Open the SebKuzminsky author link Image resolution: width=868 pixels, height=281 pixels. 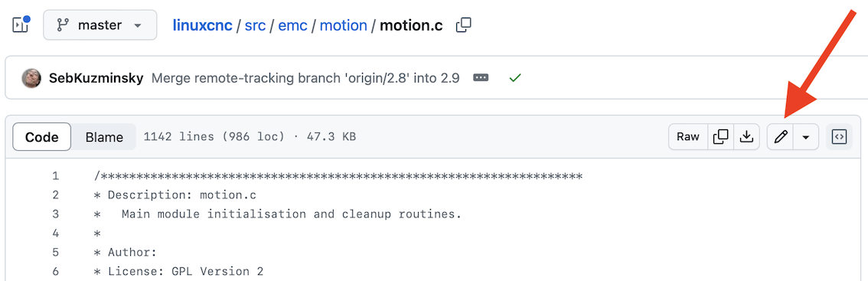pos(96,78)
